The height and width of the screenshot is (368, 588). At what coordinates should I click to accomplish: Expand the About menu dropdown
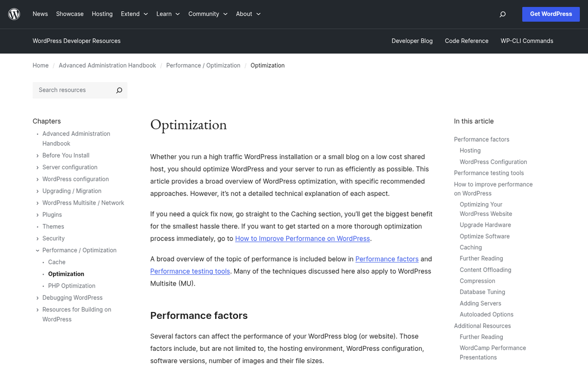pyautogui.click(x=248, y=14)
